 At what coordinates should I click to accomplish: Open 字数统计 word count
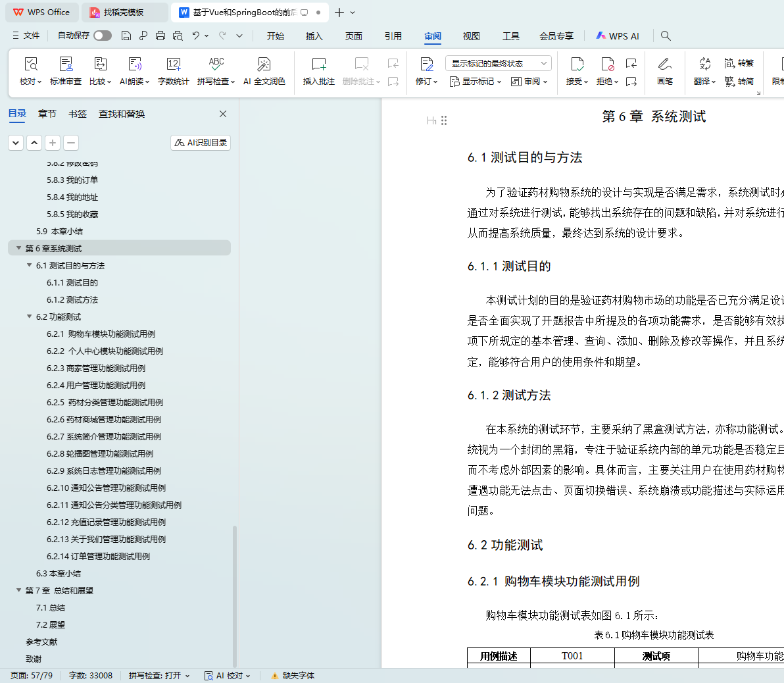pos(174,71)
